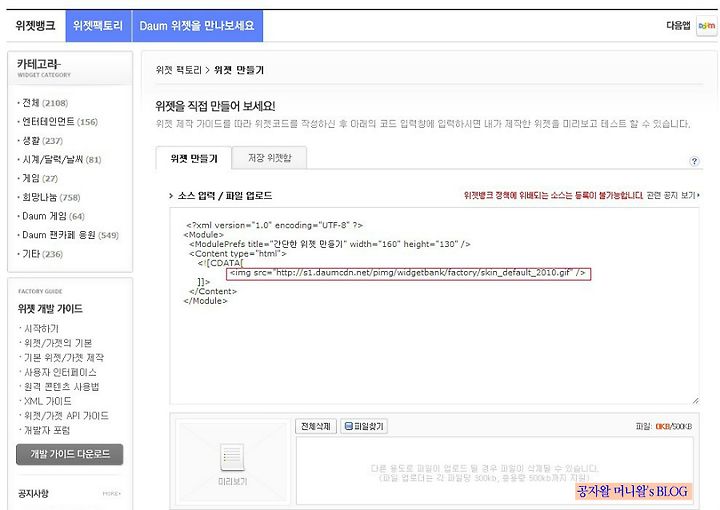Click the 미리보기 preview document icon
The width and height of the screenshot is (720, 510).
232,457
